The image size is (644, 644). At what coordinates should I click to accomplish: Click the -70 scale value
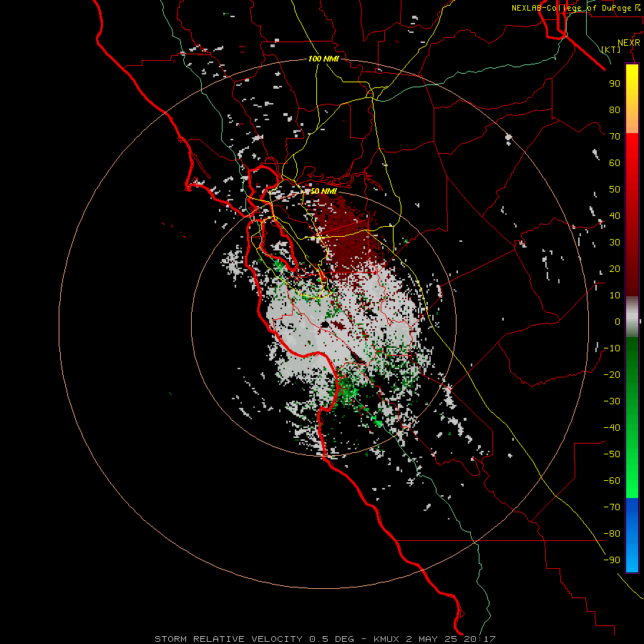coord(612,507)
